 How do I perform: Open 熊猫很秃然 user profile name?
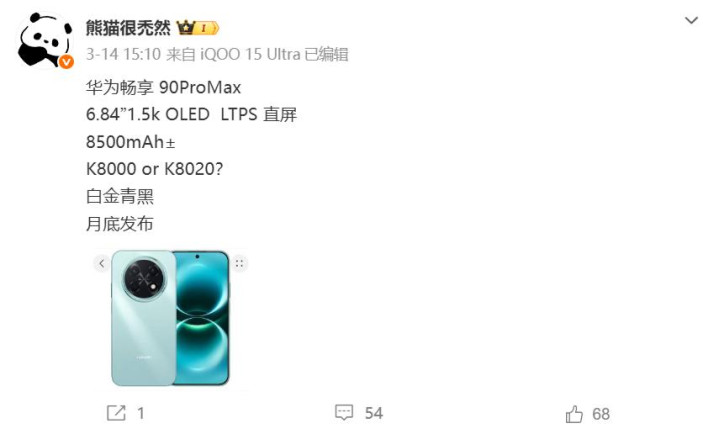pos(128,28)
